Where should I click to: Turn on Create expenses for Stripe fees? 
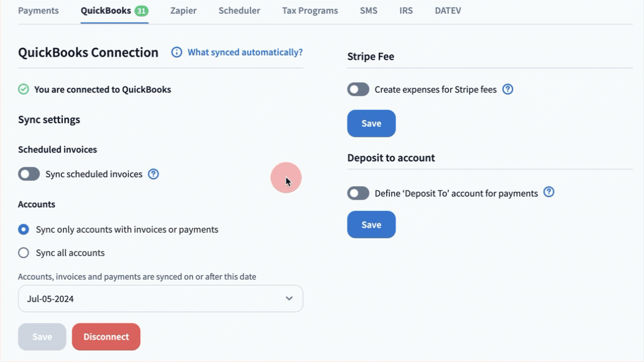[358, 90]
